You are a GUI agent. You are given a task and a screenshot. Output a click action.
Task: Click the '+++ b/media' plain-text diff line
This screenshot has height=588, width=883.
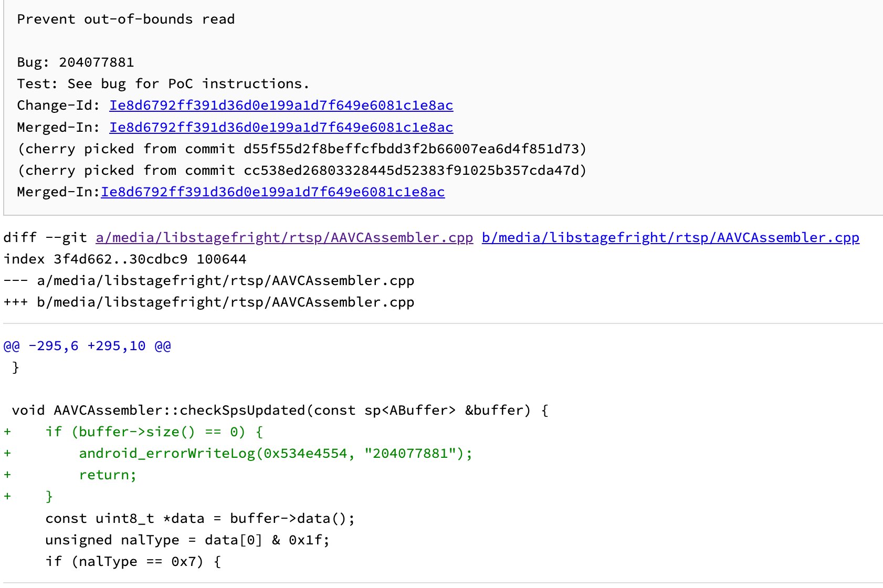208,302
